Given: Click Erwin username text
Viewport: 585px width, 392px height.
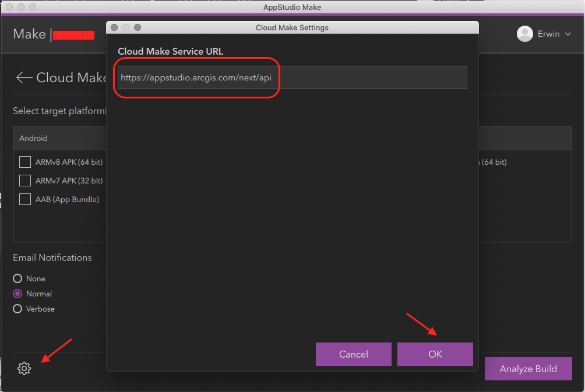Looking at the screenshot, I should (x=548, y=34).
